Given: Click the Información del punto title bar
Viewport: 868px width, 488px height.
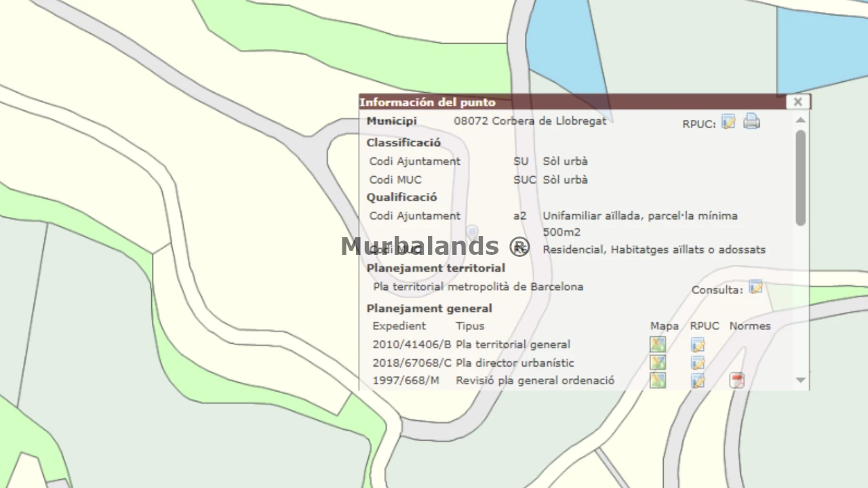Looking at the screenshot, I should tap(572, 102).
